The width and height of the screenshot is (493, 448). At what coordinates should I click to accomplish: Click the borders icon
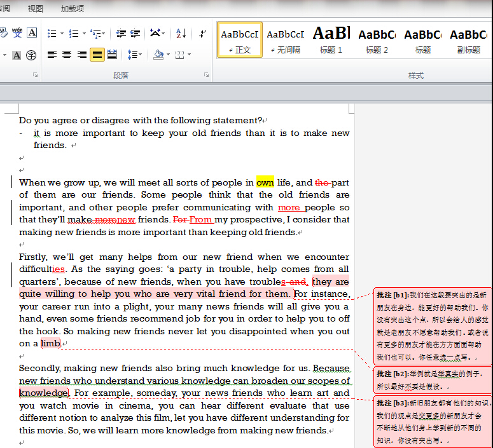[179, 55]
